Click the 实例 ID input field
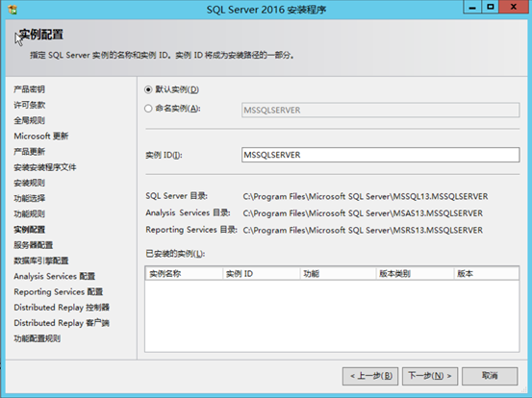The height and width of the screenshot is (398, 532). [380, 155]
